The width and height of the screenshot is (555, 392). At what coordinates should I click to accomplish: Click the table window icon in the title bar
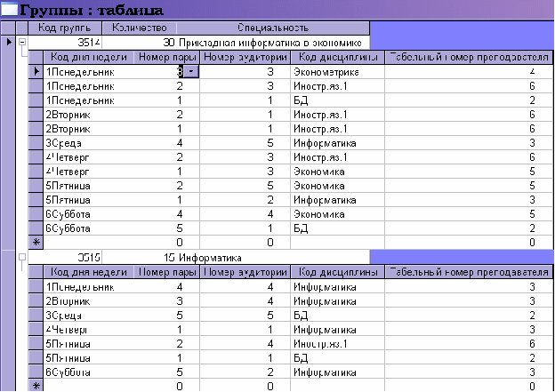click(x=9, y=10)
